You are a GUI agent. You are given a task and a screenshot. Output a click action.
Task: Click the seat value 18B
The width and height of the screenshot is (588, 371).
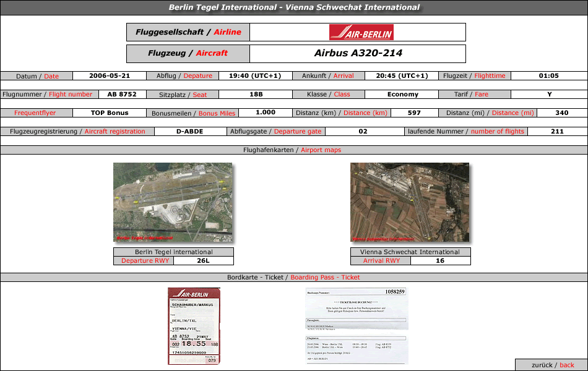coord(256,95)
